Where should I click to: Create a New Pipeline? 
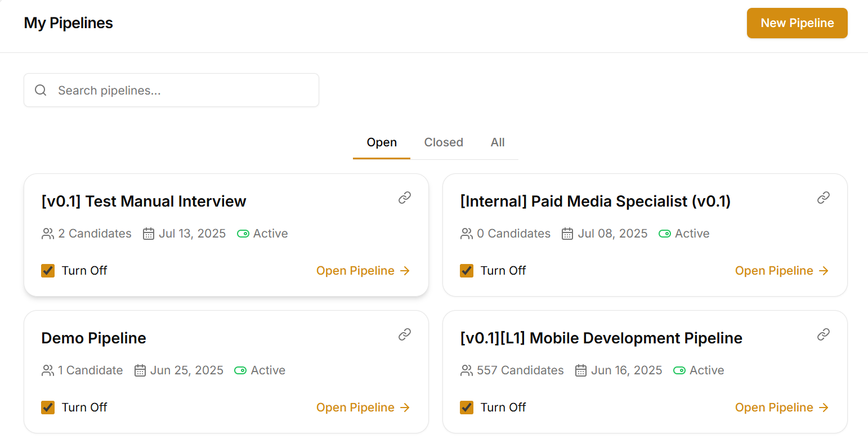[797, 23]
